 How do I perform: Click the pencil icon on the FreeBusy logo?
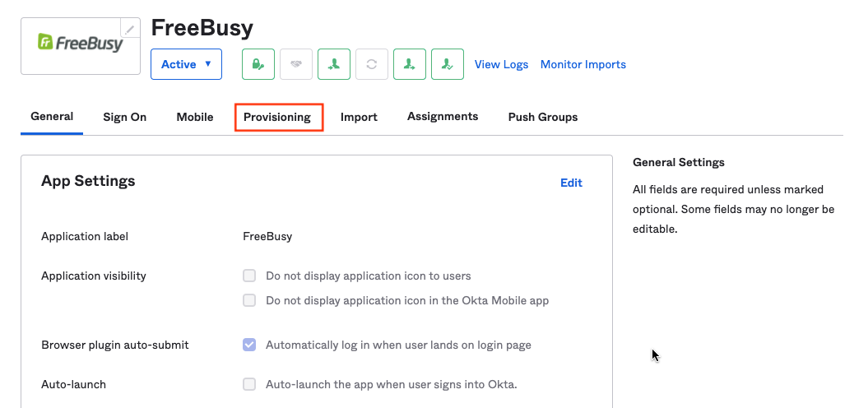tap(130, 28)
